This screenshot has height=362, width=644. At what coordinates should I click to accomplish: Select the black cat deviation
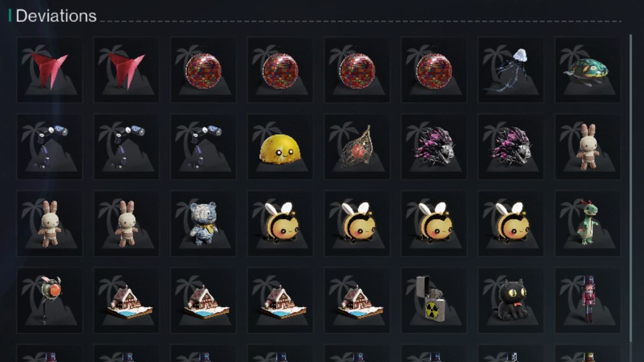(511, 300)
